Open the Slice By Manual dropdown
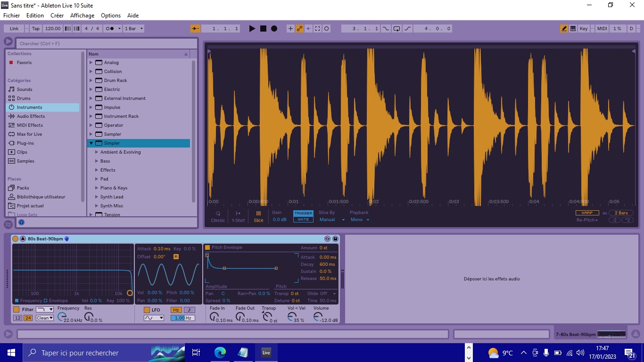 pos(332,220)
